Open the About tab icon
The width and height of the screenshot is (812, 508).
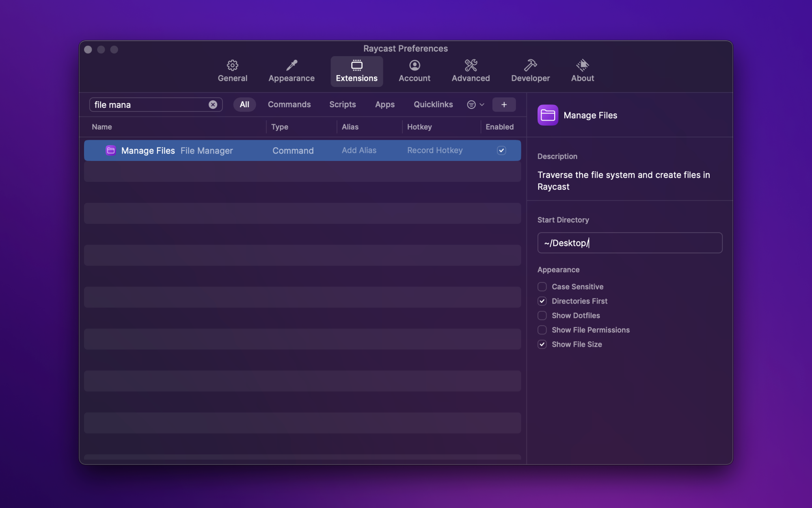point(582,65)
